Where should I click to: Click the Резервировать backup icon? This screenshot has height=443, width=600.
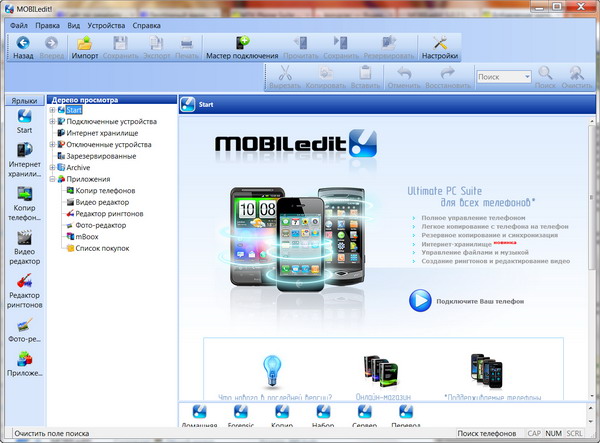(x=389, y=42)
